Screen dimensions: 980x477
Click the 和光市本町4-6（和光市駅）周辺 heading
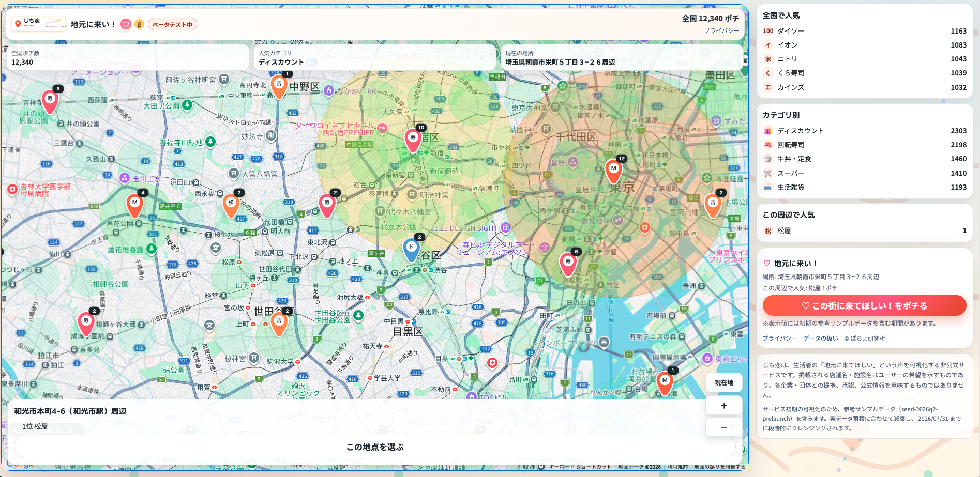[x=70, y=411]
